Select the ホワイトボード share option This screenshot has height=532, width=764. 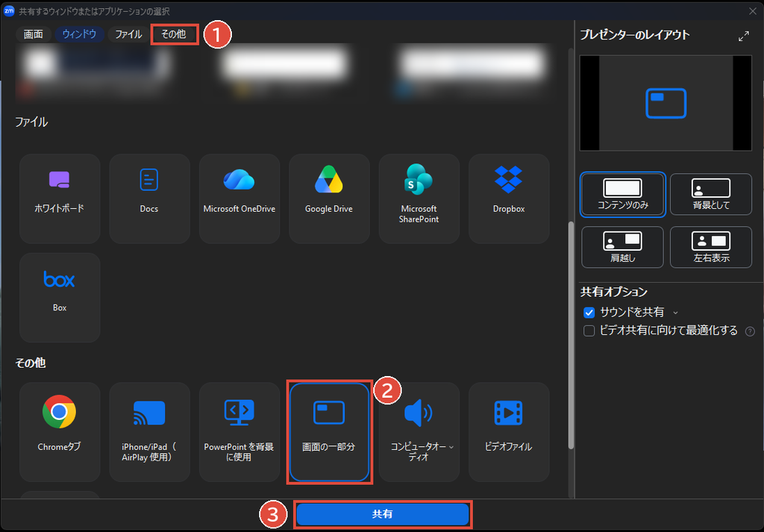click(60, 198)
